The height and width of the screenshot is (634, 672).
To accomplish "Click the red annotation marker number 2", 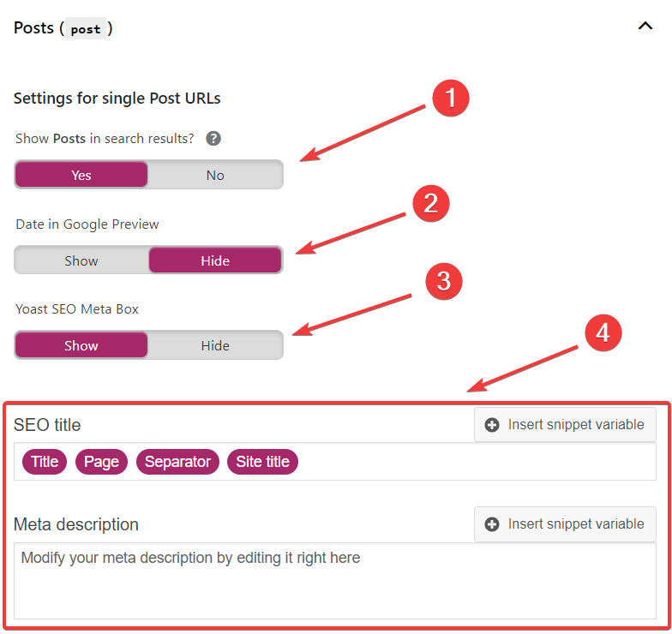I will coord(430,203).
